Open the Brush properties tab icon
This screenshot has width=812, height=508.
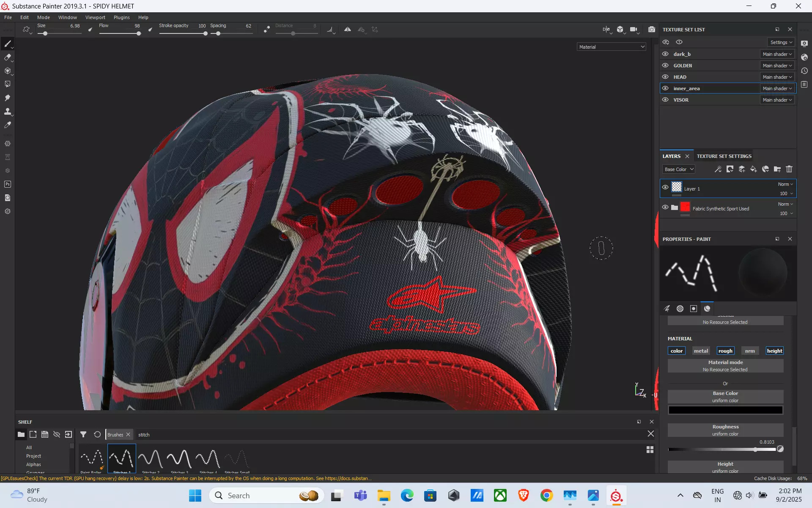click(x=667, y=309)
